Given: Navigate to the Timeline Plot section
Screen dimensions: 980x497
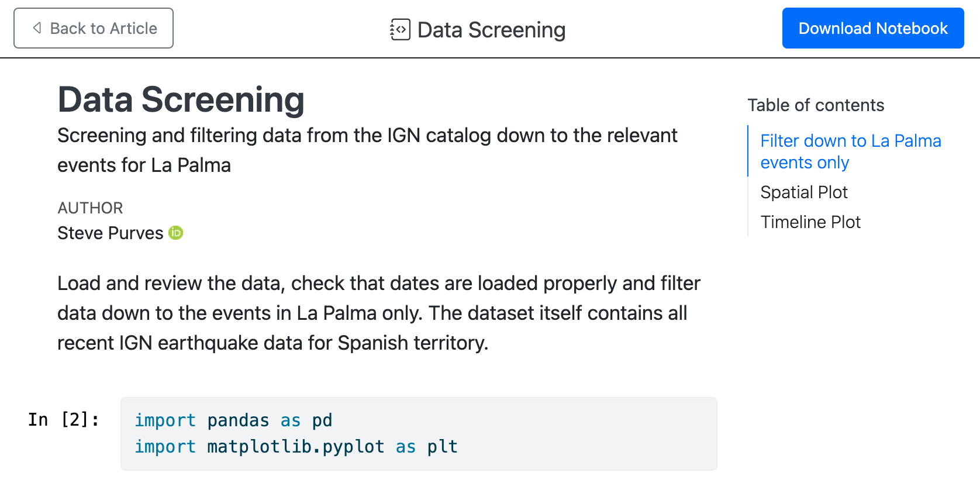Looking at the screenshot, I should [810, 222].
